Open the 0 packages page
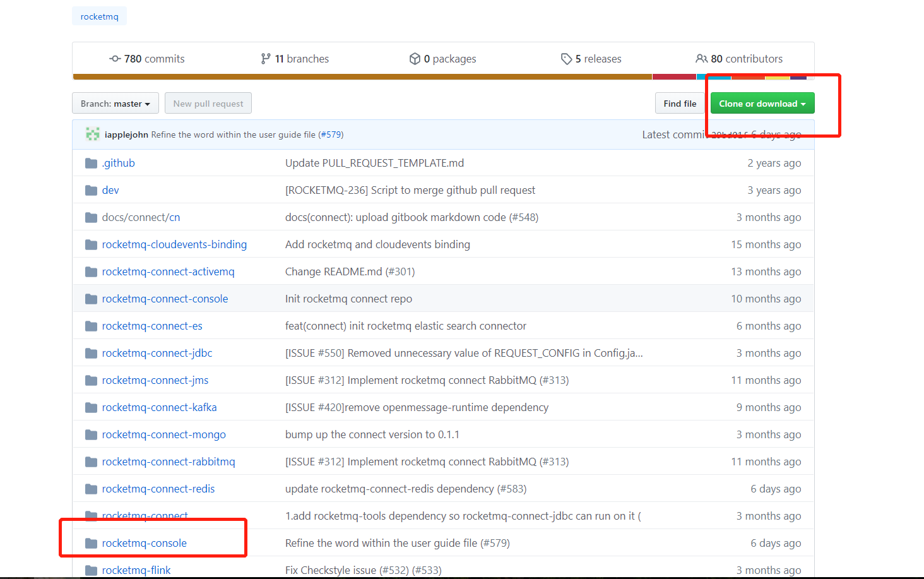Image resolution: width=924 pixels, height=579 pixels. click(x=442, y=59)
